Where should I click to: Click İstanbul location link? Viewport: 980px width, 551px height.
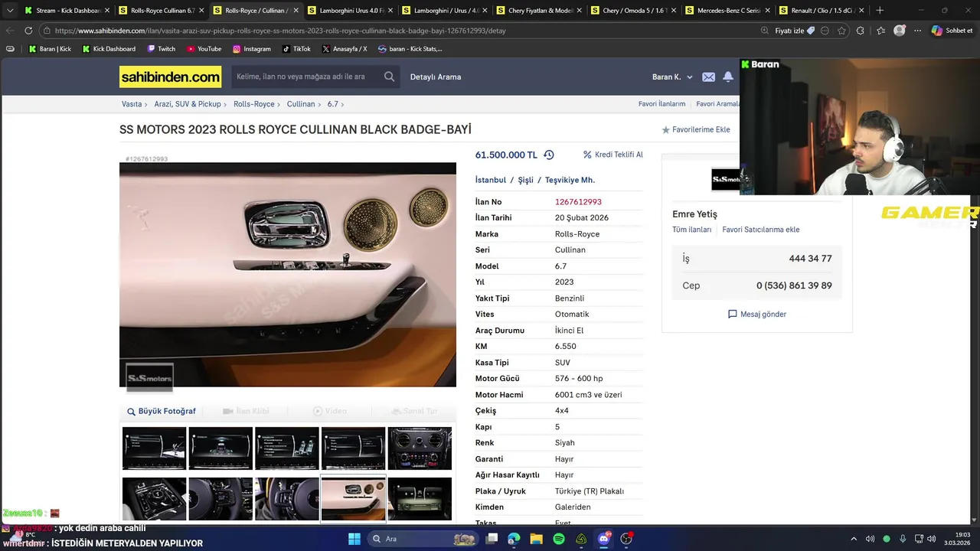point(491,180)
